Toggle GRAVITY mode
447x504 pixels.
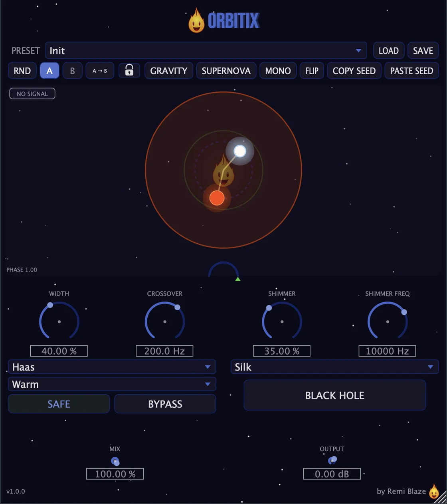coord(169,71)
